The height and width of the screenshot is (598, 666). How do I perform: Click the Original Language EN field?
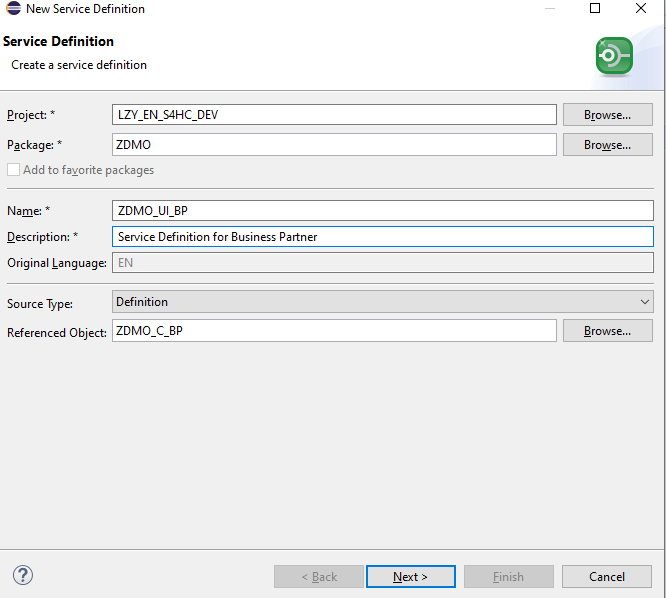pos(382,263)
